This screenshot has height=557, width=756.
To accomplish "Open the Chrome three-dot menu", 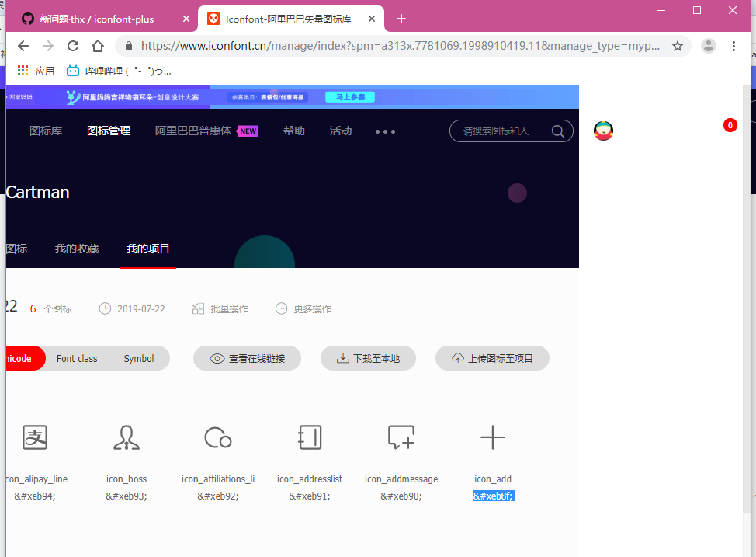I will coord(733,46).
